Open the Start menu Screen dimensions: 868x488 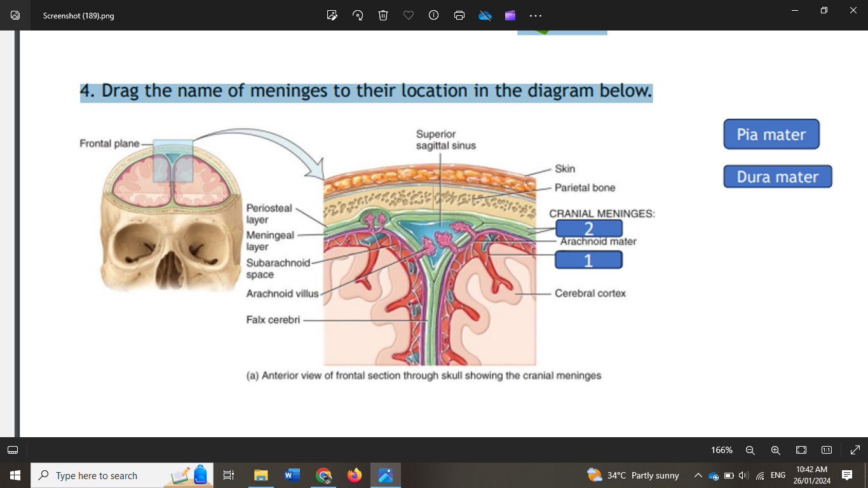pyautogui.click(x=13, y=475)
